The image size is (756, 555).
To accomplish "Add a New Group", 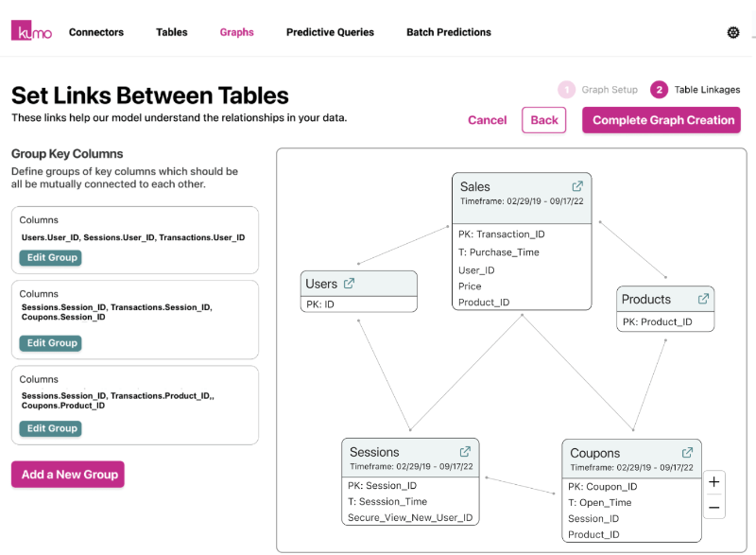I will click(x=68, y=474).
